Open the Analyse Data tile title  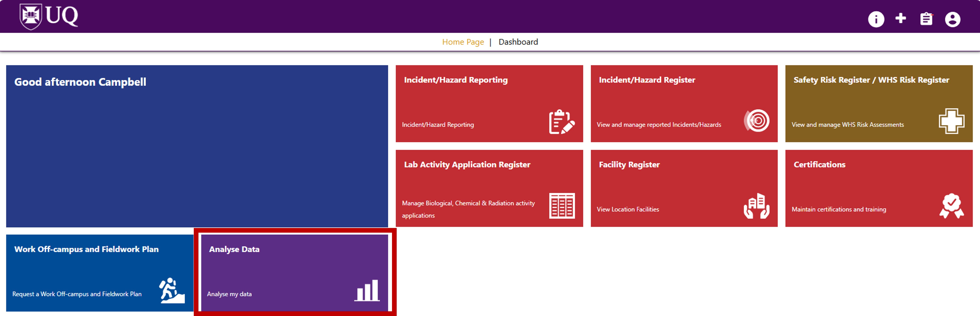point(234,249)
